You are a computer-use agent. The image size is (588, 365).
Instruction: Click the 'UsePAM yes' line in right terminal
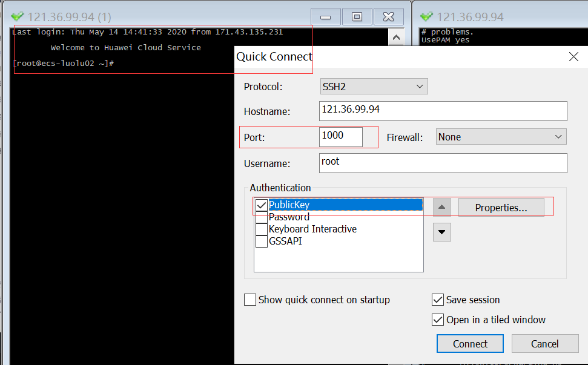pos(445,40)
